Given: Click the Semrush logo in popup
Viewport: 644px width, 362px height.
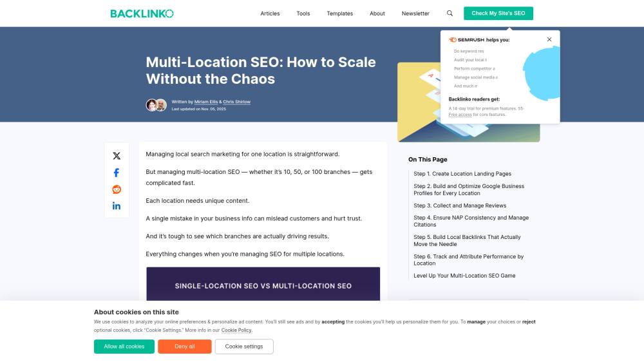Looking at the screenshot, I should (466, 40).
